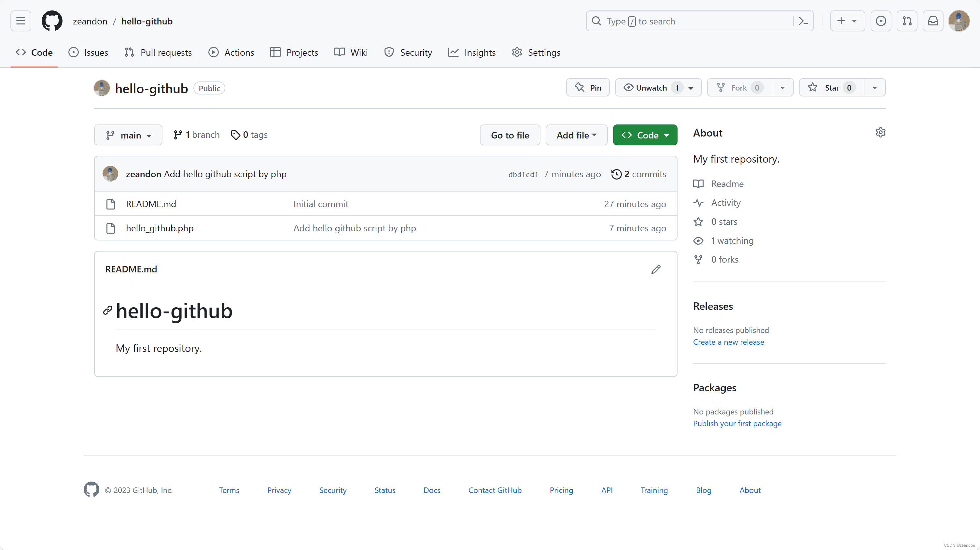The width and height of the screenshot is (980, 550).
Task: View commit history via clock icon
Action: pos(617,174)
